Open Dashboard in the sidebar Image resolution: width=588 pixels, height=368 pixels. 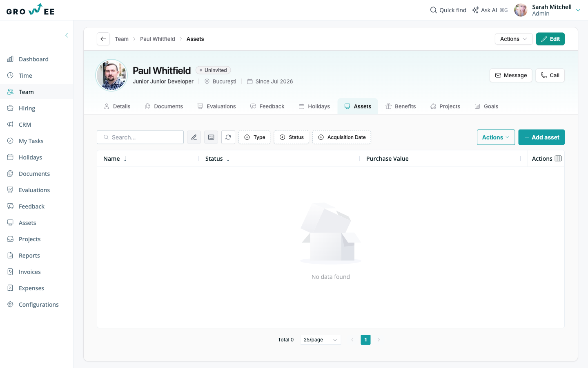point(36,59)
